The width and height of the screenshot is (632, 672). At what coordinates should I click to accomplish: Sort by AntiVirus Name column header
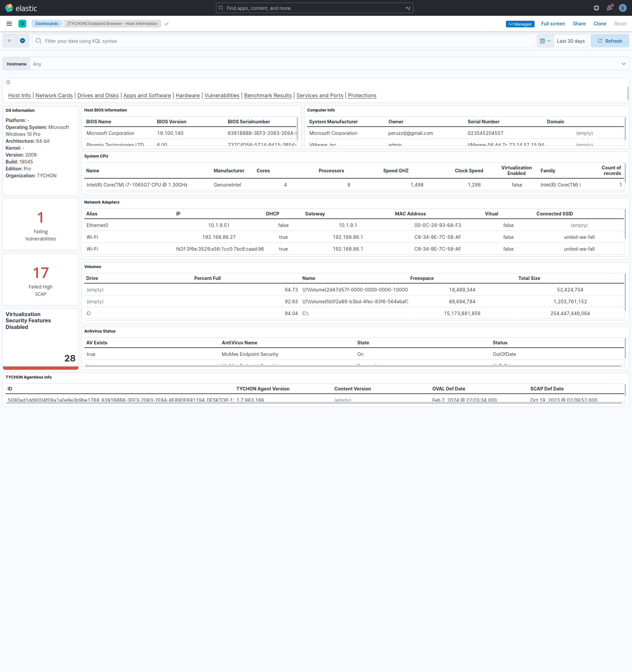tap(240, 343)
